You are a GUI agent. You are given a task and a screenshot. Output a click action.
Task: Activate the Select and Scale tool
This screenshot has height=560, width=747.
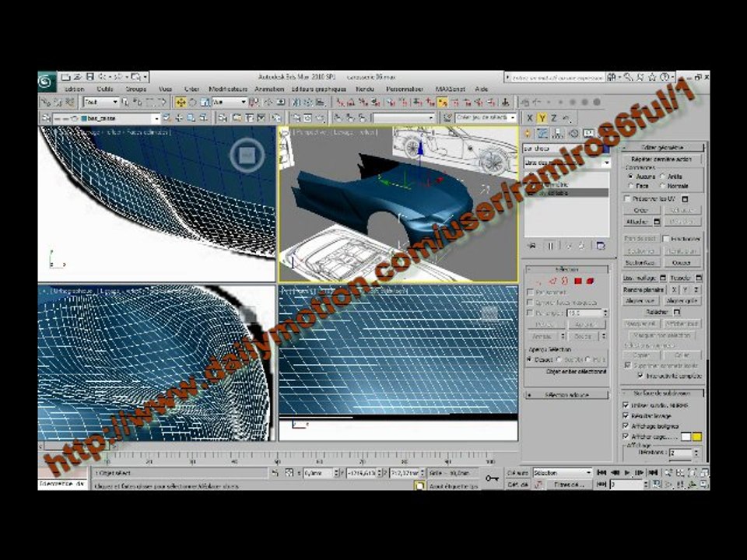[205, 102]
